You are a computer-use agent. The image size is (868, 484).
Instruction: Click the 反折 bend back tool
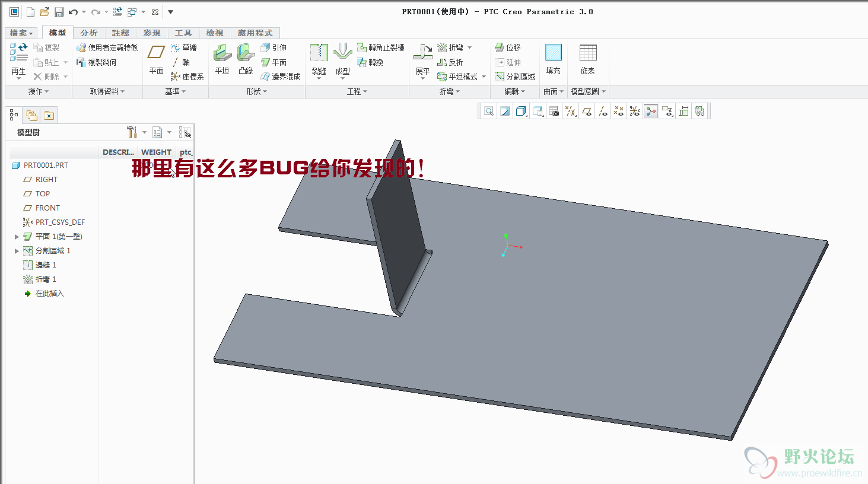(x=450, y=62)
